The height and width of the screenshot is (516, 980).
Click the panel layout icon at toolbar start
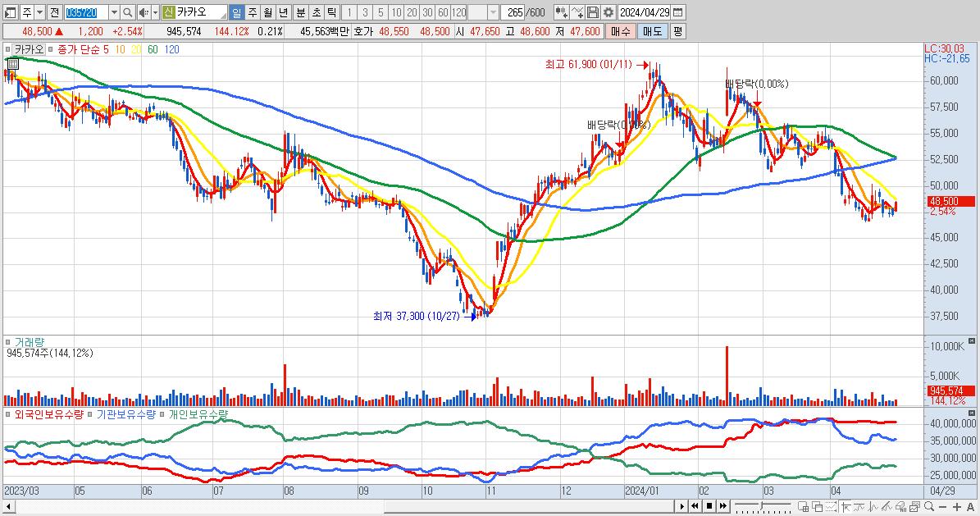(x=10, y=12)
